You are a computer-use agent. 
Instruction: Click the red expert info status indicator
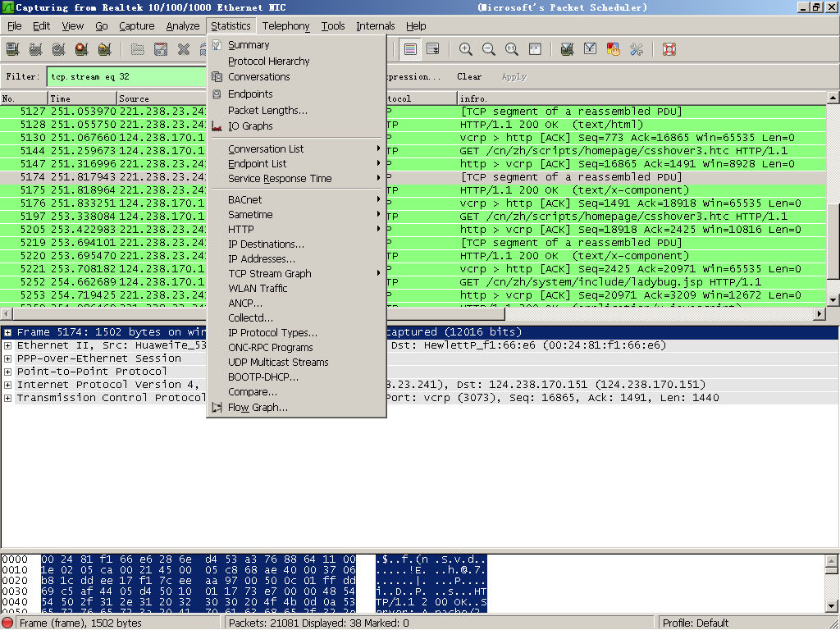click(x=8, y=623)
